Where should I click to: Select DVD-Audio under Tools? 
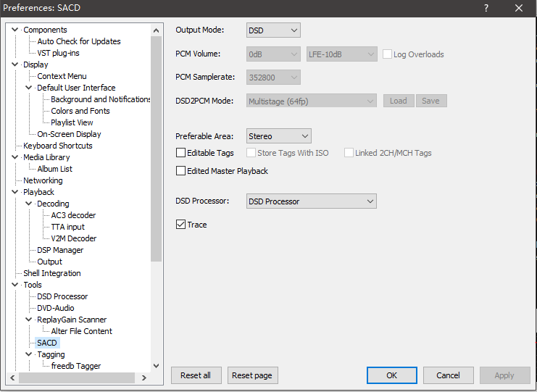pyautogui.click(x=56, y=308)
